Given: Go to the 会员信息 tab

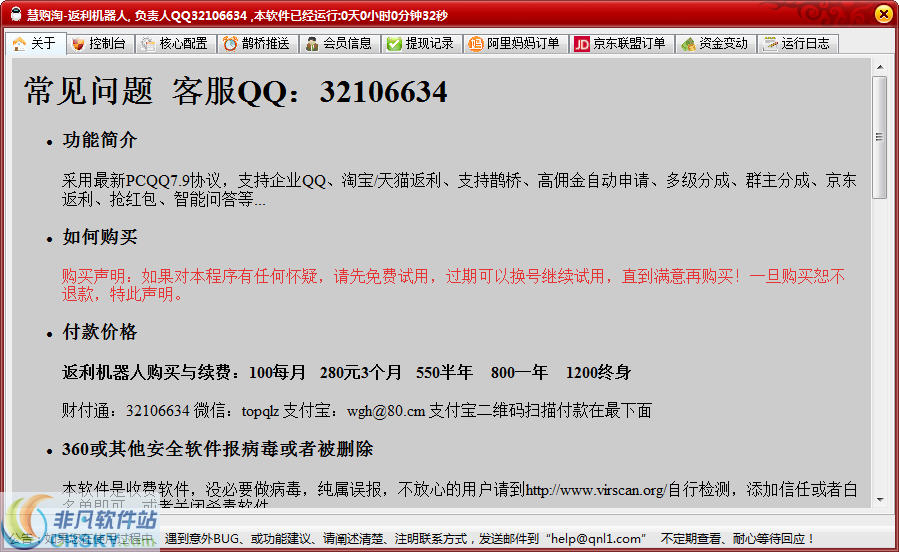Looking at the screenshot, I should pyautogui.click(x=340, y=44).
